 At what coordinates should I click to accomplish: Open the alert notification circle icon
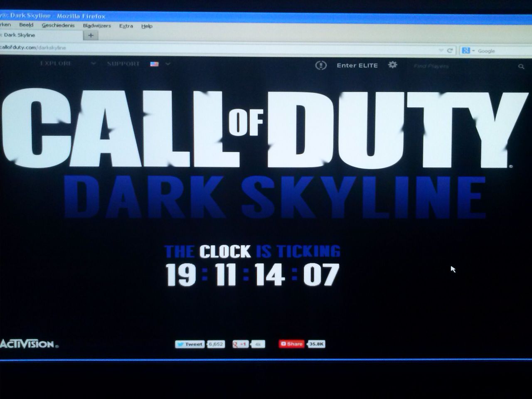(321, 65)
